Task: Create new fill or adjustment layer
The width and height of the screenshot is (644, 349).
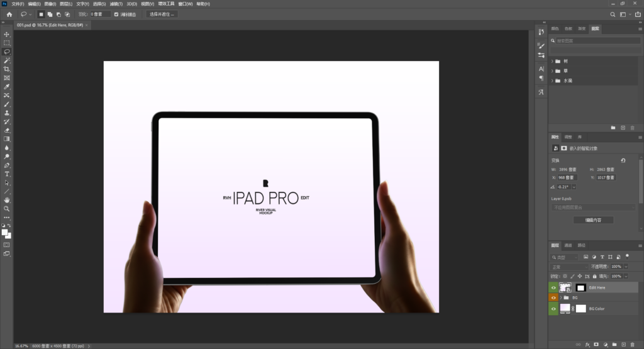Action: point(606,345)
